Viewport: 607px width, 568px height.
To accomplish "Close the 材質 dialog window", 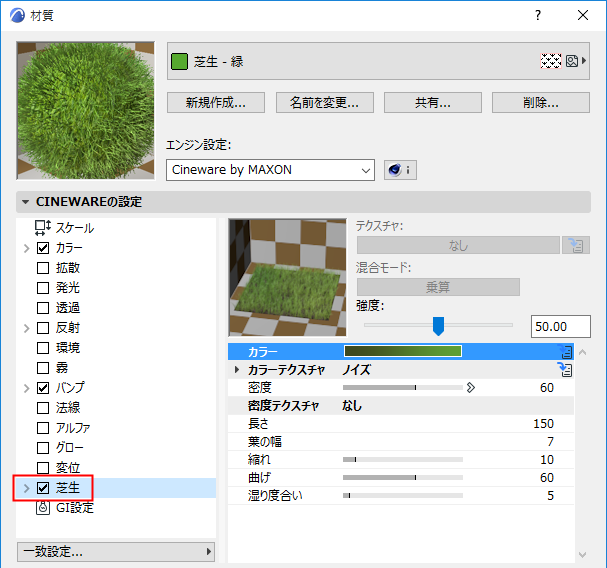I will [x=583, y=15].
